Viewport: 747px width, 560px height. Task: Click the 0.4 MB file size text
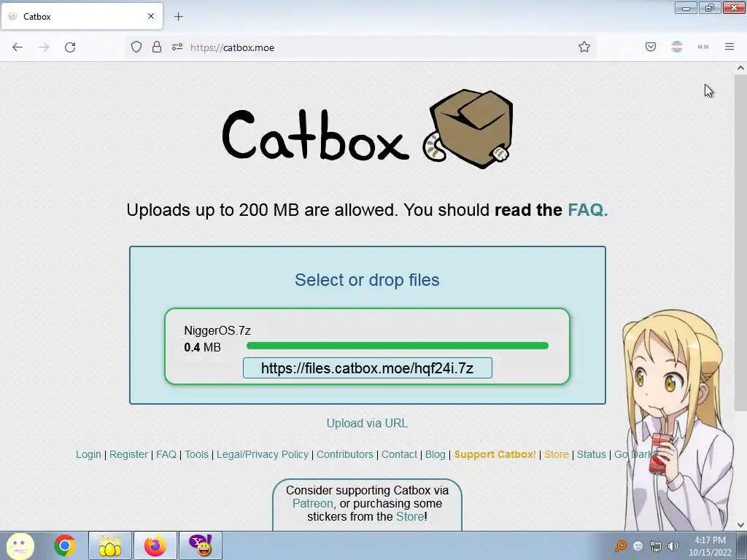[203, 347]
